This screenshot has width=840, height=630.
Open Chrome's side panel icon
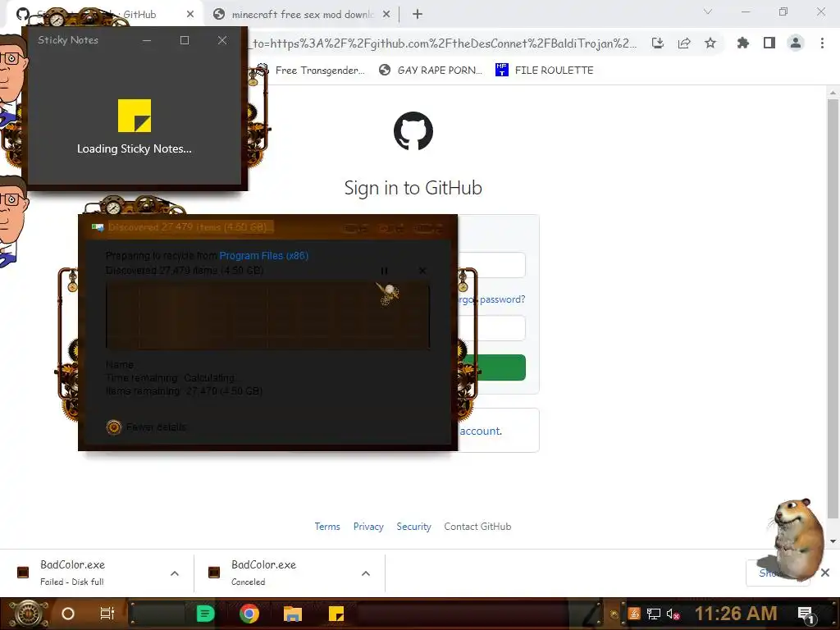click(x=769, y=43)
